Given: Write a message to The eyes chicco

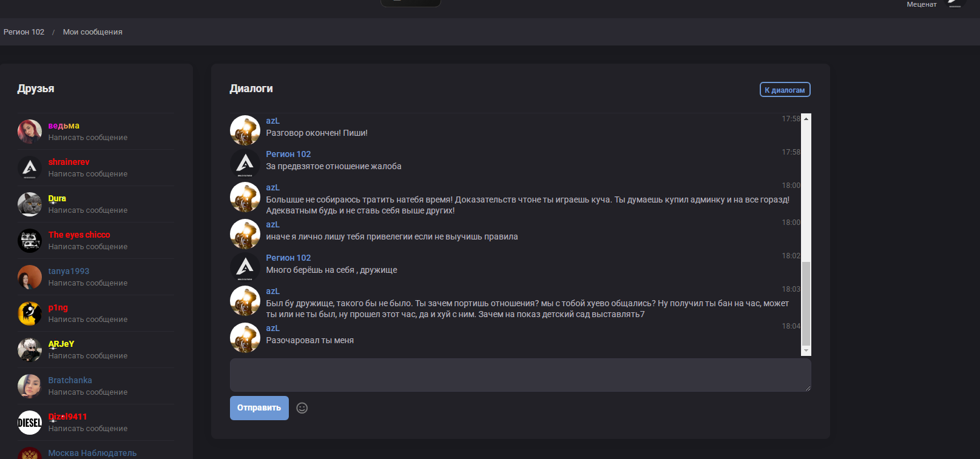Looking at the screenshot, I should pos(88,247).
